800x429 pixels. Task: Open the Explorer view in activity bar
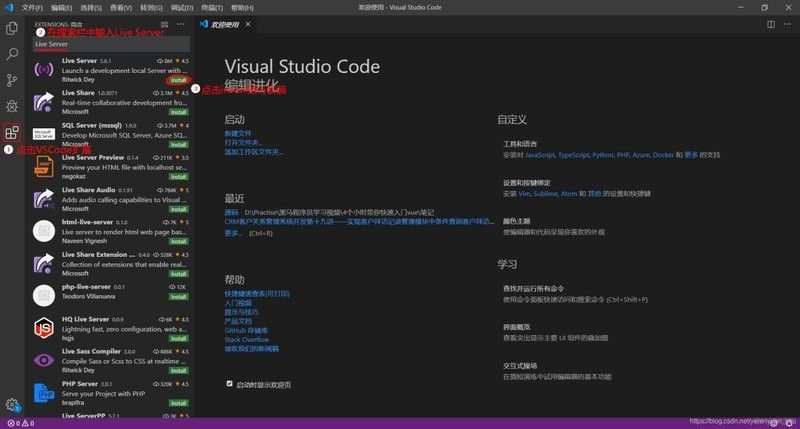(x=12, y=29)
